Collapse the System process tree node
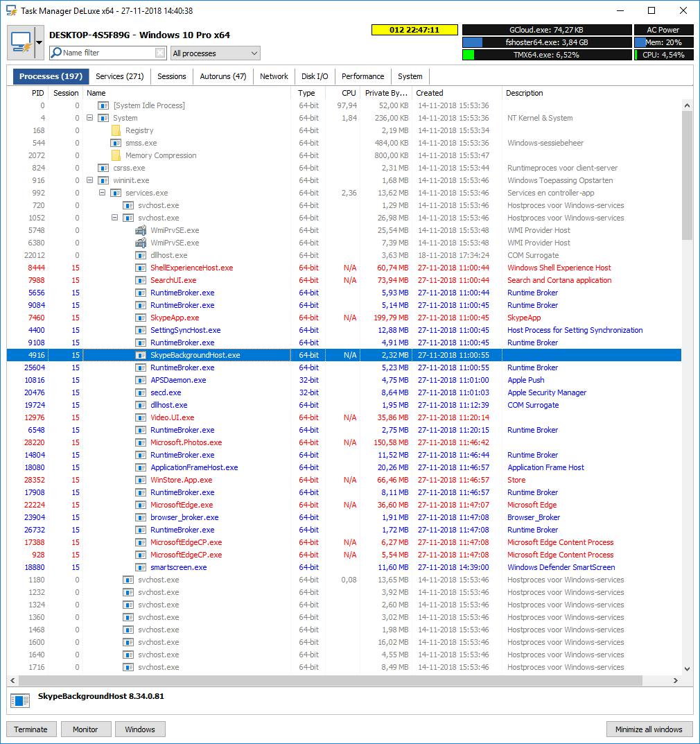 tap(90, 118)
